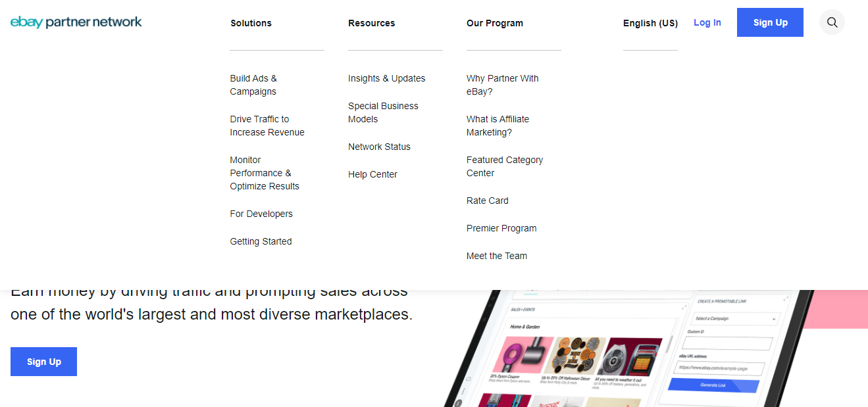
Task: Click the Sign Up button under the marketplaces tagline
Action: point(44,362)
